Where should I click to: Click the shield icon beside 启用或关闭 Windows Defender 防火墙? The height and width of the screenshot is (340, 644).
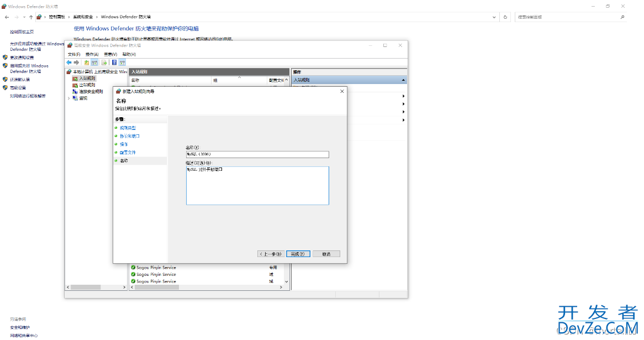(6, 65)
